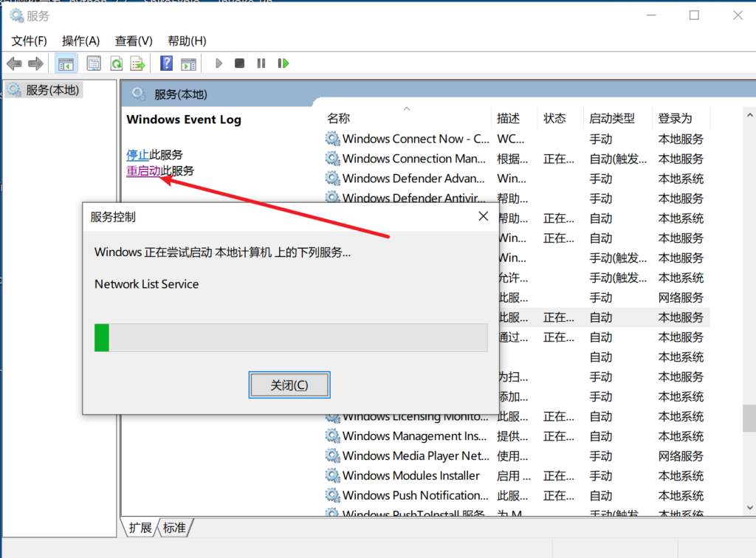Open the 查看(V) menu
756x558 pixels.
pos(134,41)
